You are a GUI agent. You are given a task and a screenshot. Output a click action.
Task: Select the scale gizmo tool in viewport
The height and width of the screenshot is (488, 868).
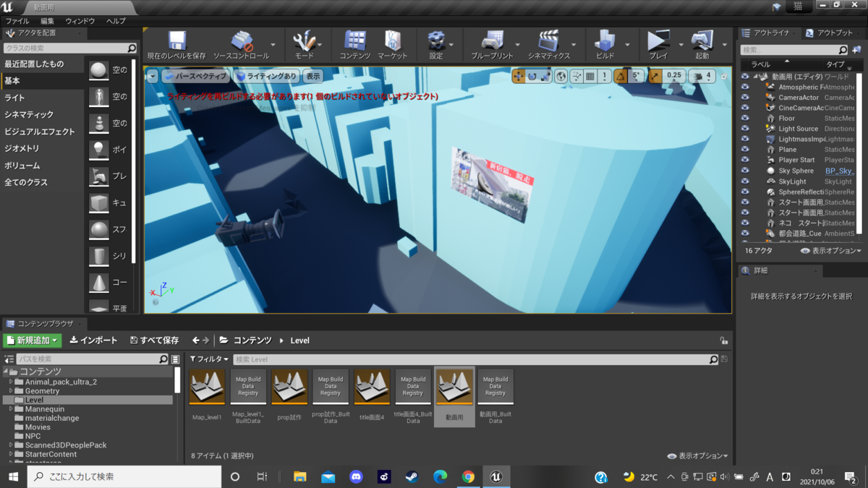click(x=545, y=76)
